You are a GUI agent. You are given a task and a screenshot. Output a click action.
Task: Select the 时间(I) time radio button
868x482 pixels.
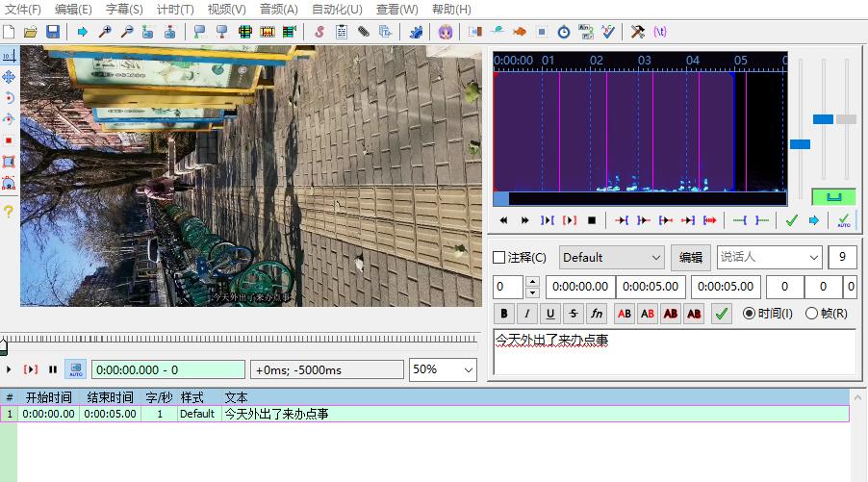coord(750,314)
